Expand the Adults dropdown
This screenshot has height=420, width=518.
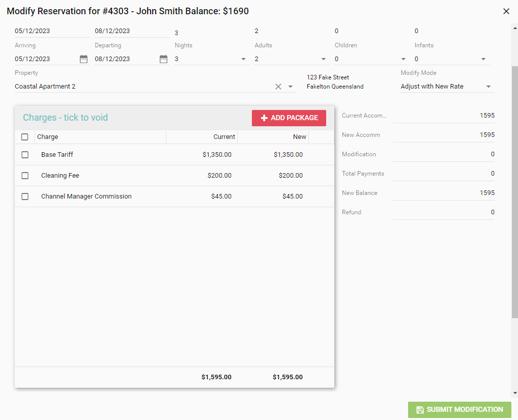324,59
